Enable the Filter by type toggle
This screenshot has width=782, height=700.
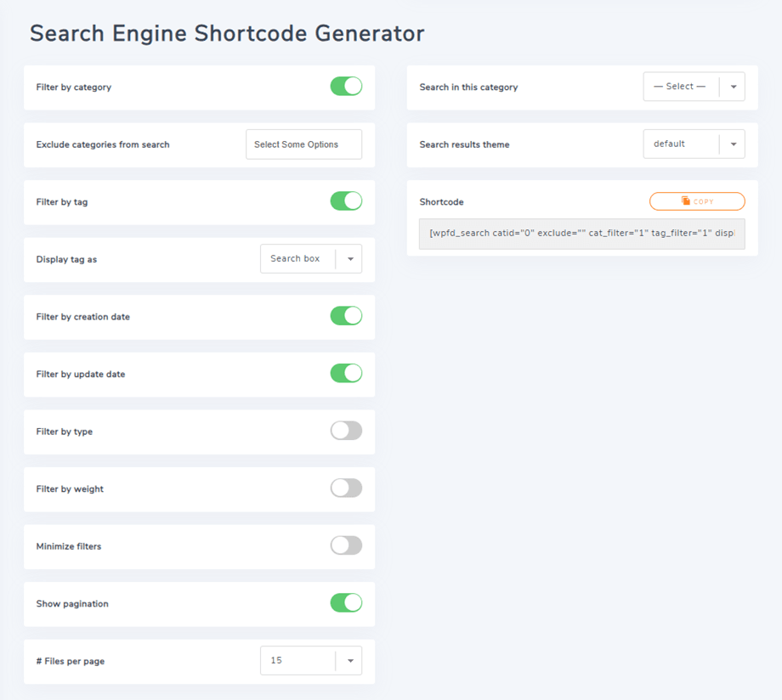coord(346,431)
